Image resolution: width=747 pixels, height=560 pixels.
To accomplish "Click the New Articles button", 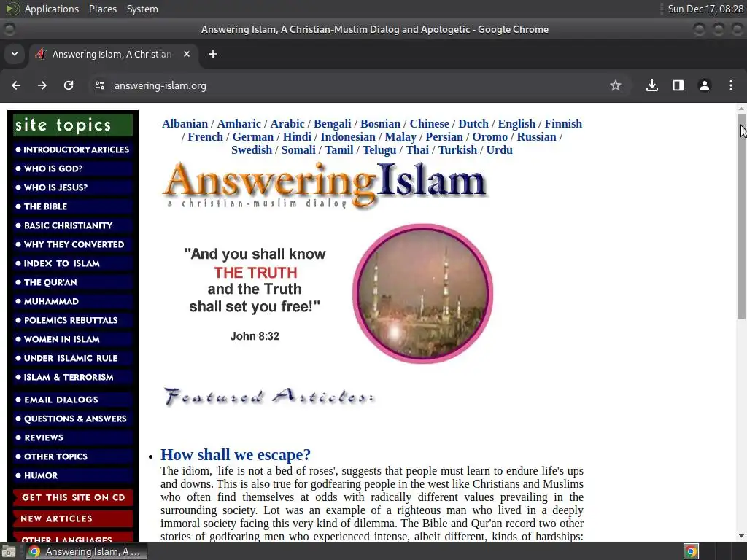I will [x=73, y=518].
